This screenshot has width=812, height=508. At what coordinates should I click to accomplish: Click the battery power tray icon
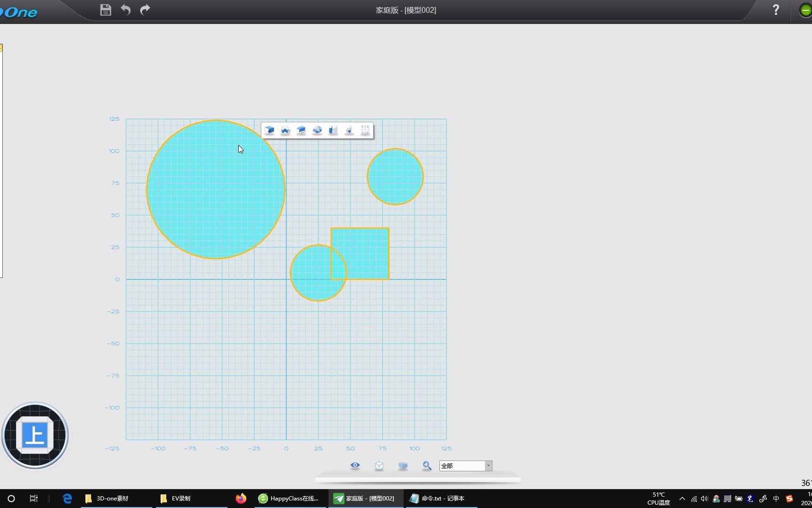click(739, 499)
